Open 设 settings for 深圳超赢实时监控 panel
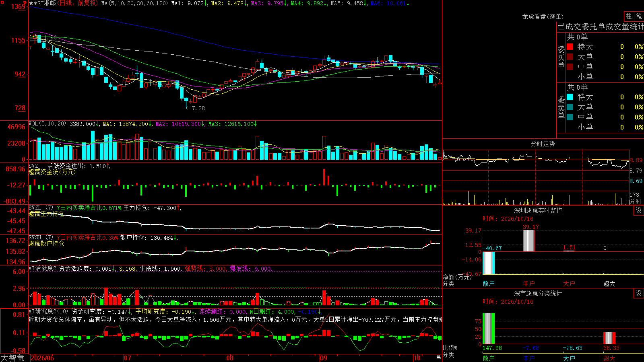The height and width of the screenshot is (362, 644). (x=639, y=210)
